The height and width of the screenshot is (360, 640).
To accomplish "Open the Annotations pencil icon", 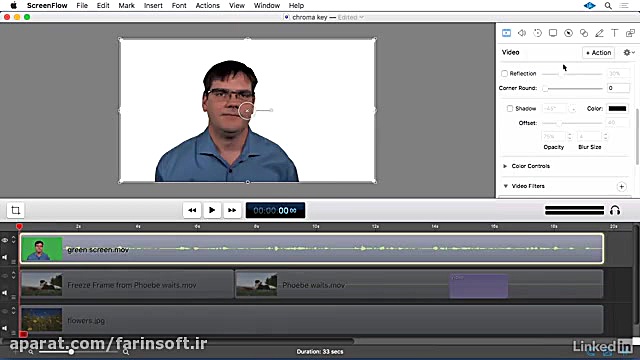I will pos(599,33).
